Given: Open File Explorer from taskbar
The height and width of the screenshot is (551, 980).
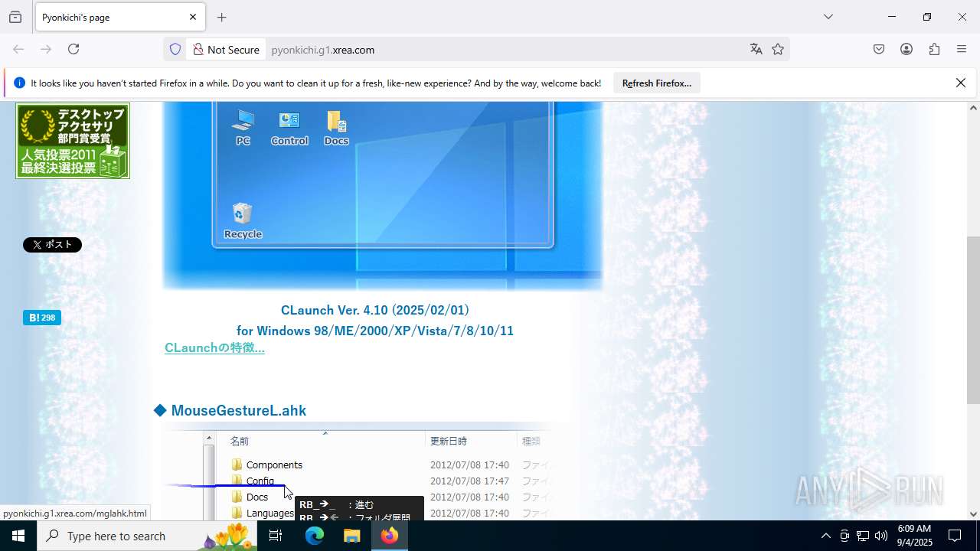Looking at the screenshot, I should coord(351,536).
